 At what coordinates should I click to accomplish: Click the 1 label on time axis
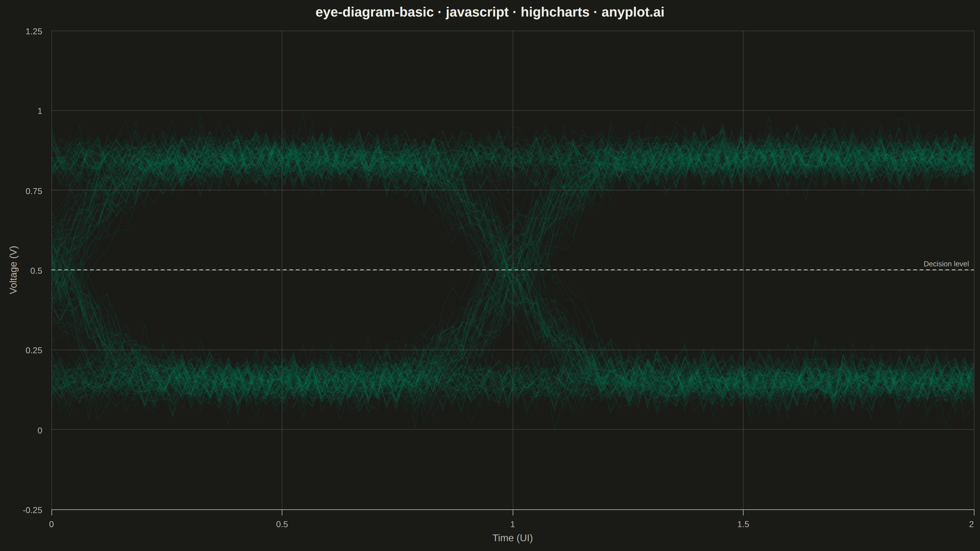pos(512,524)
